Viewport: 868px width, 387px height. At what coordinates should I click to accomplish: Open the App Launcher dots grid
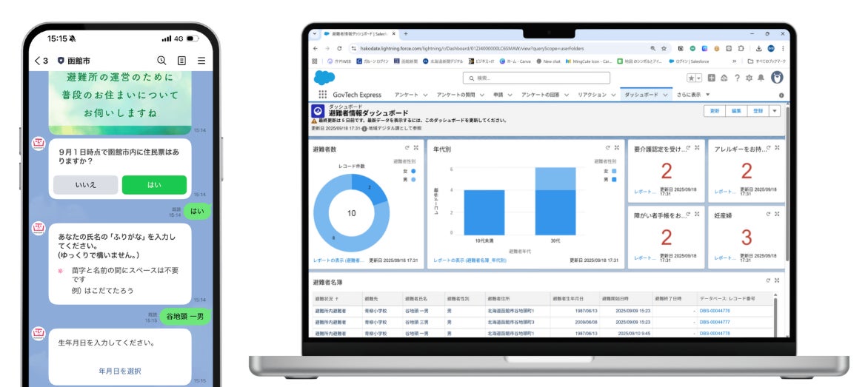click(x=322, y=95)
